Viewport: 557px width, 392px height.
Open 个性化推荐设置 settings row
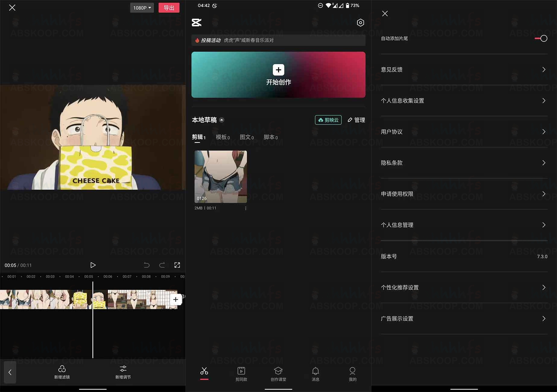pos(464,287)
